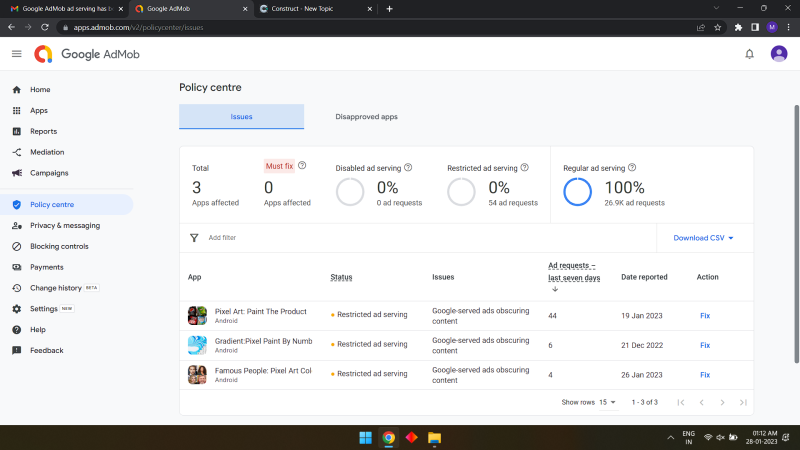This screenshot has width=800, height=450.
Task: Go to first page of results
Action: 681,402
